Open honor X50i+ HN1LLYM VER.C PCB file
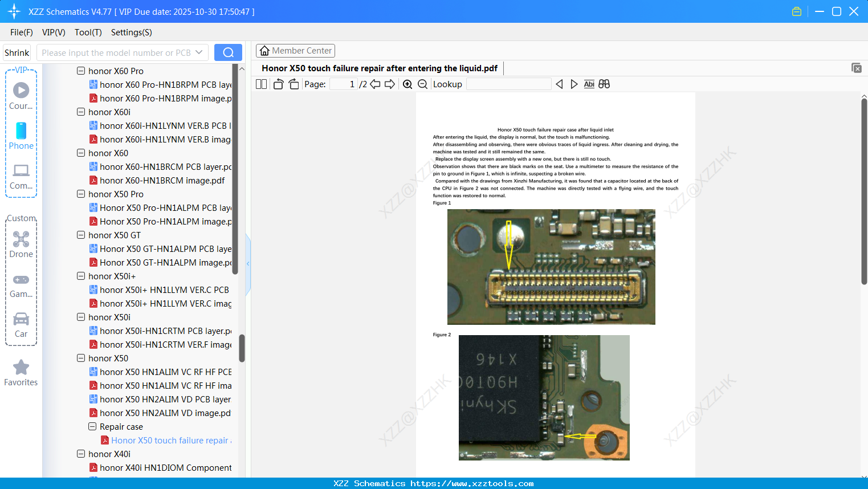This screenshot has width=868, height=489. [x=159, y=290]
